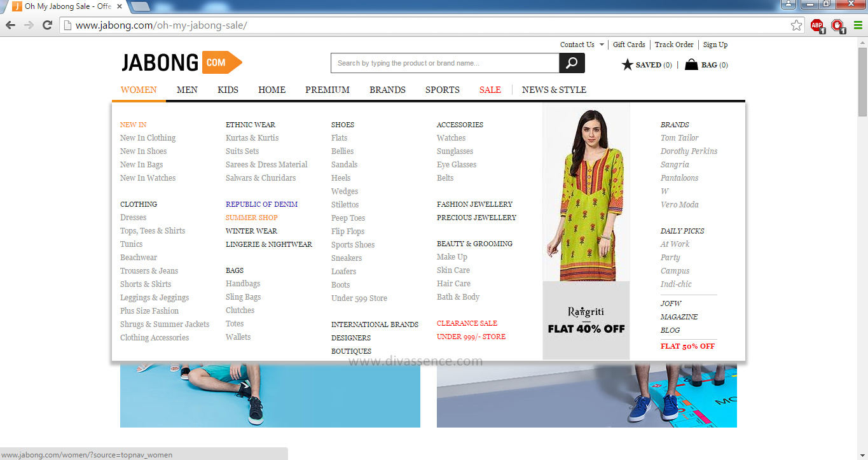This screenshot has height=460, width=868.
Task: Open the PREMIUM navigation menu
Action: click(x=327, y=90)
